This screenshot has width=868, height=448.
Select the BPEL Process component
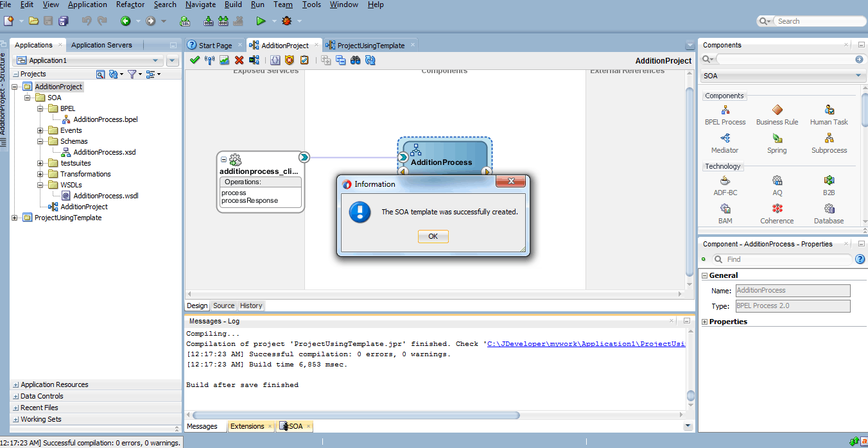[x=725, y=116]
